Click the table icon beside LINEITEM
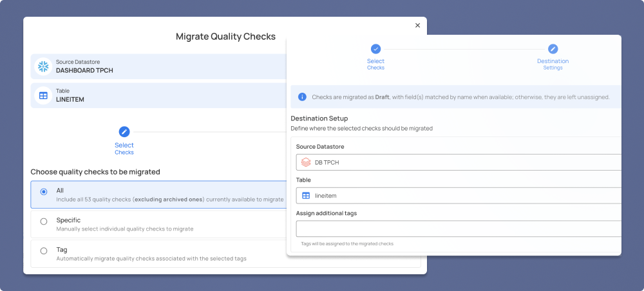 [x=43, y=96]
